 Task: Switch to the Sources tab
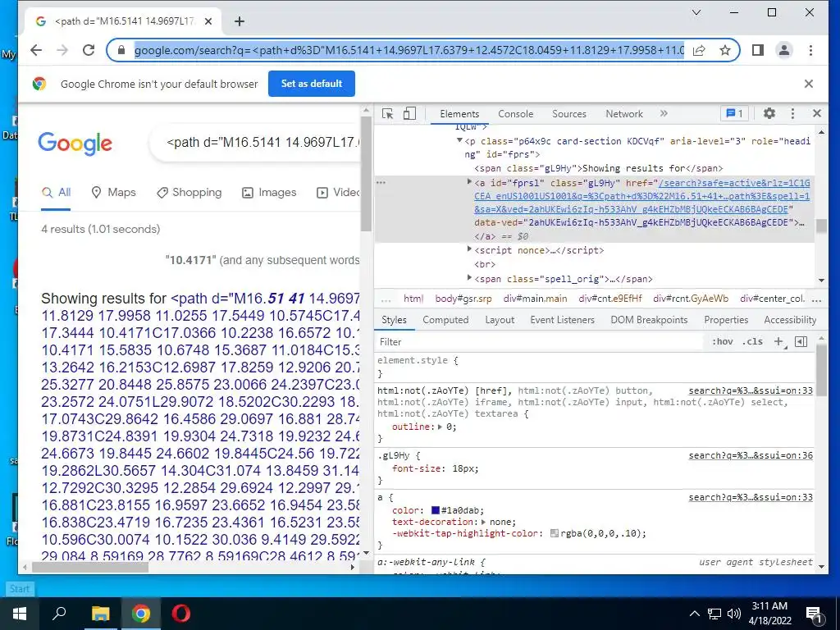(x=569, y=113)
